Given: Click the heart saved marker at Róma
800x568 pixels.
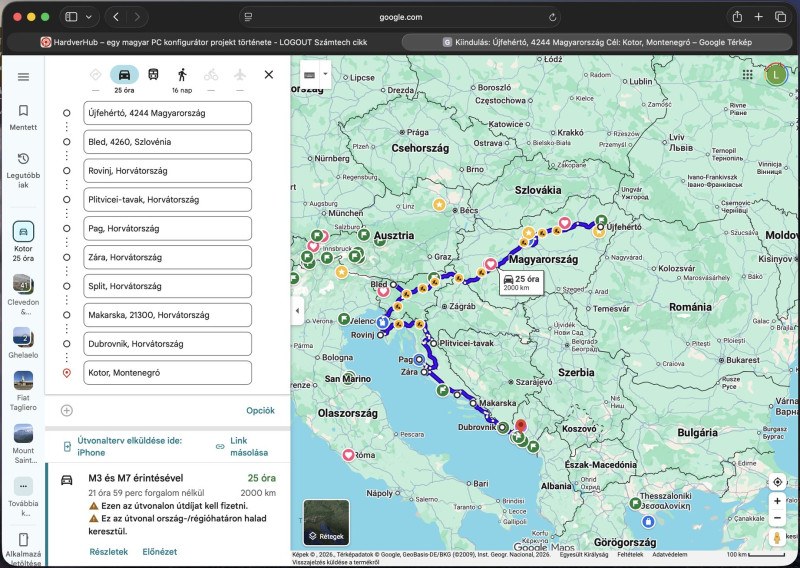Looking at the screenshot, I should [348, 455].
